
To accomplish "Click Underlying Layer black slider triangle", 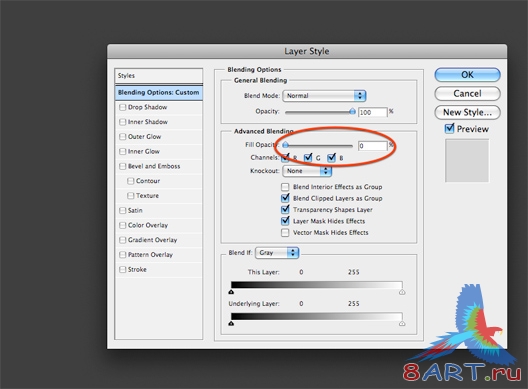I will point(231,324).
